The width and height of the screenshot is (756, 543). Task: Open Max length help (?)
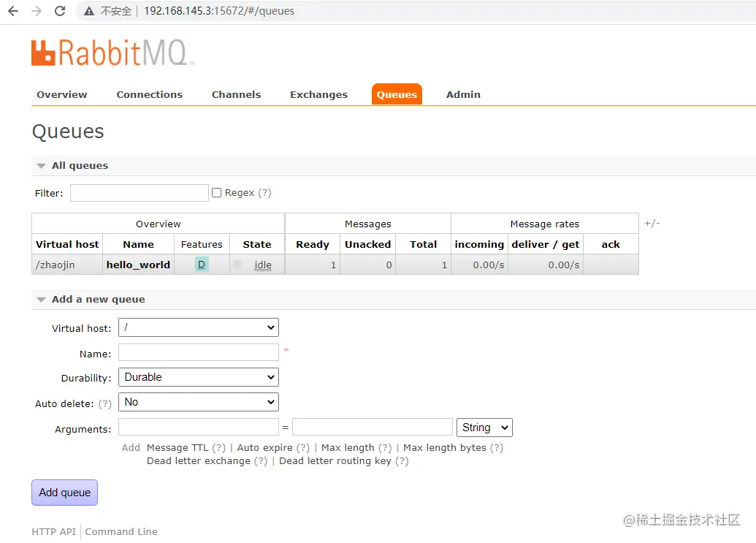[x=385, y=447]
